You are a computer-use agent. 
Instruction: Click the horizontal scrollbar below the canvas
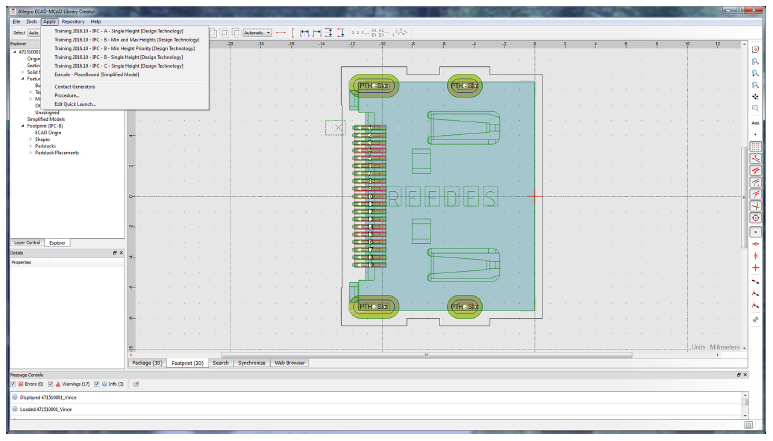coord(430,354)
